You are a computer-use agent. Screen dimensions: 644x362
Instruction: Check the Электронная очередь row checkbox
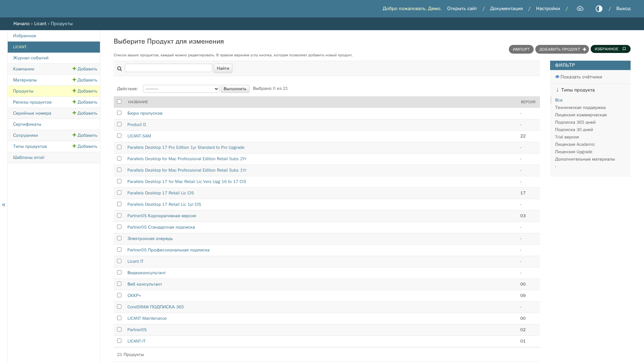(x=119, y=238)
